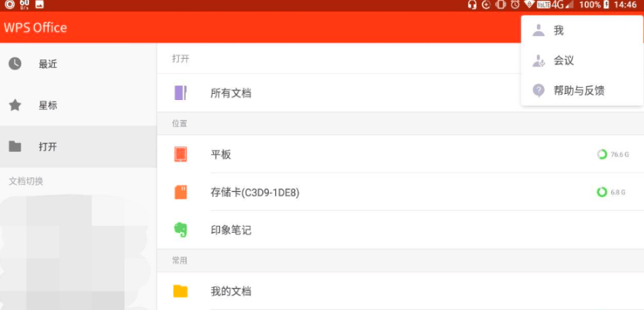This screenshot has width=644, height=310.
Task: Click the 76.6 G storage indicator
Action: coord(613,154)
